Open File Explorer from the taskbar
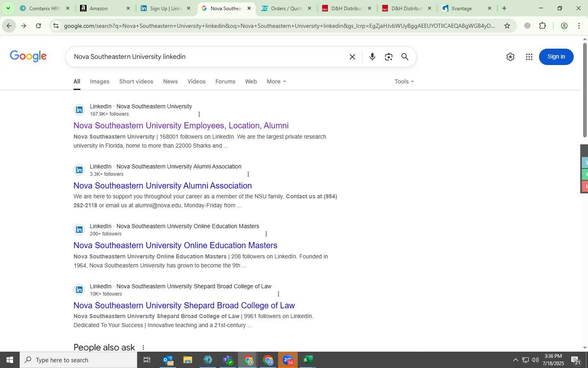Image resolution: width=588 pixels, height=368 pixels. point(188,360)
